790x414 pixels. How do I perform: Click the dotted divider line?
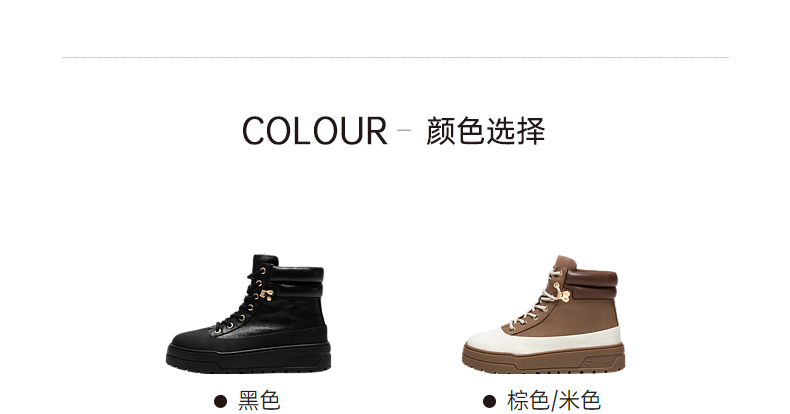click(395, 57)
